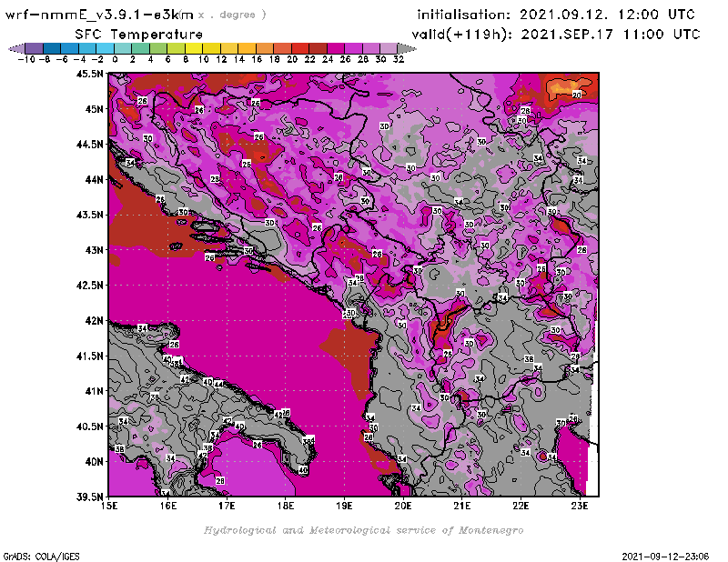Click the valid(+119h) forecast time text

pos(558,34)
